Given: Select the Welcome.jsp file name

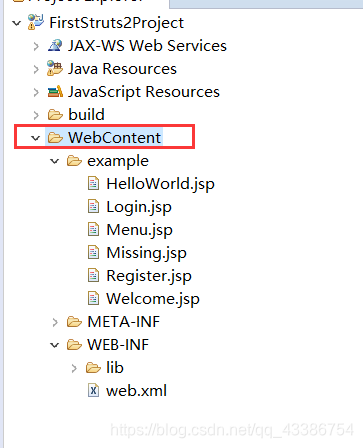Looking at the screenshot, I should (153, 299).
